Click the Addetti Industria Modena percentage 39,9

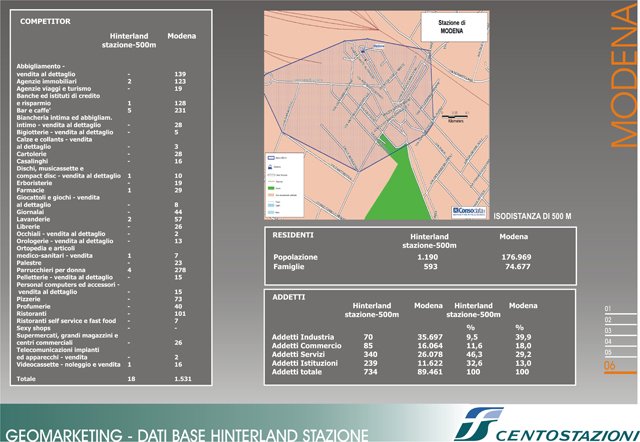(523, 337)
